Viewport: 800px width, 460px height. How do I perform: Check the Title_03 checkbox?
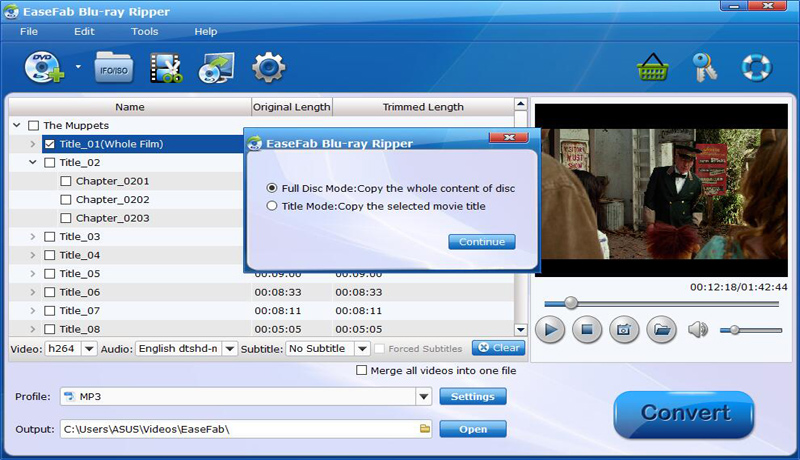pyautogui.click(x=49, y=237)
